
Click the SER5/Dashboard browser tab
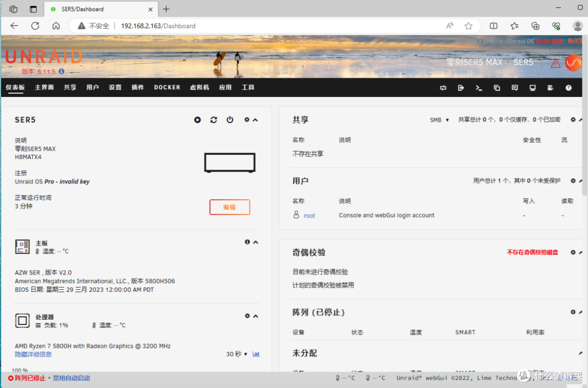pyautogui.click(x=101, y=9)
